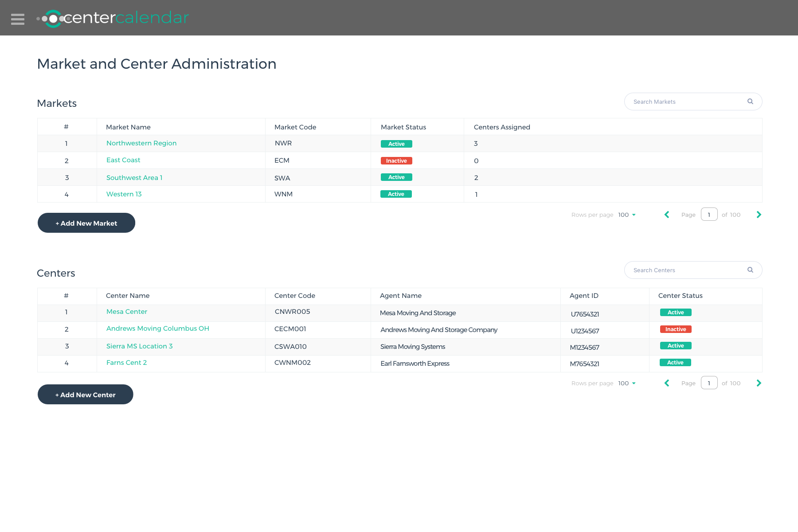Click center code CWNM002
The image size is (798, 532).
[x=293, y=363]
